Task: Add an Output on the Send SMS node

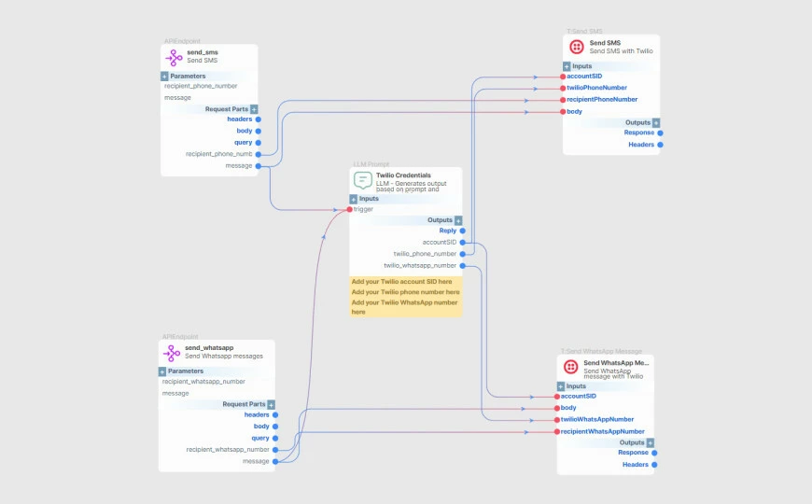Action: pyautogui.click(x=656, y=123)
